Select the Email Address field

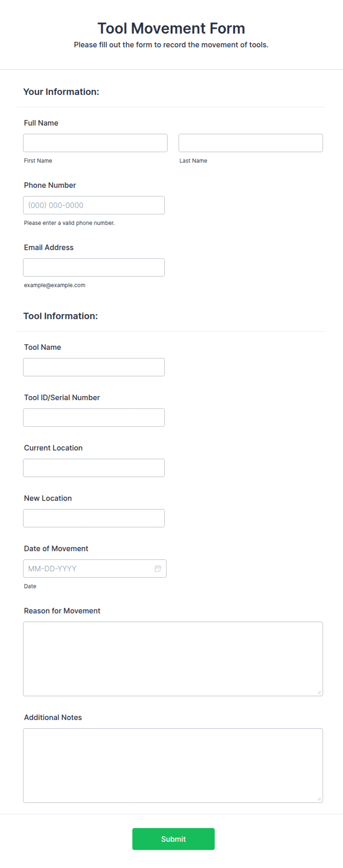(x=94, y=267)
